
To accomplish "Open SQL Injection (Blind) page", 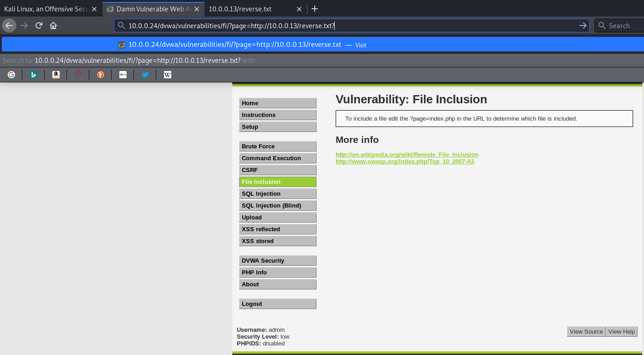I will pos(278,206).
